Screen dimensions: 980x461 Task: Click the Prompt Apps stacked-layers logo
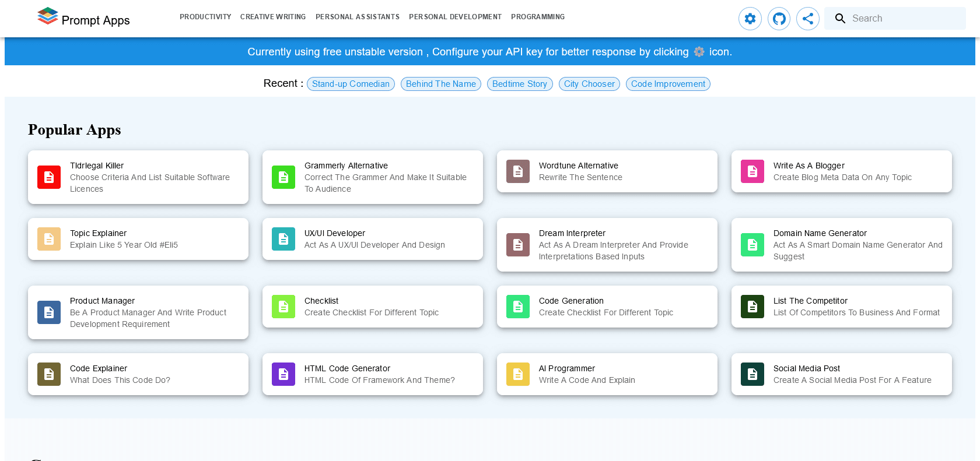click(x=48, y=16)
